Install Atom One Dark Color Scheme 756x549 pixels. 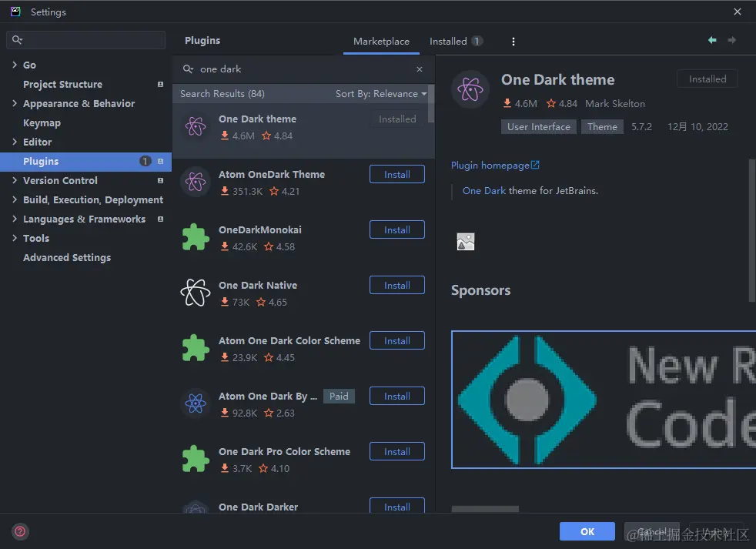click(396, 341)
